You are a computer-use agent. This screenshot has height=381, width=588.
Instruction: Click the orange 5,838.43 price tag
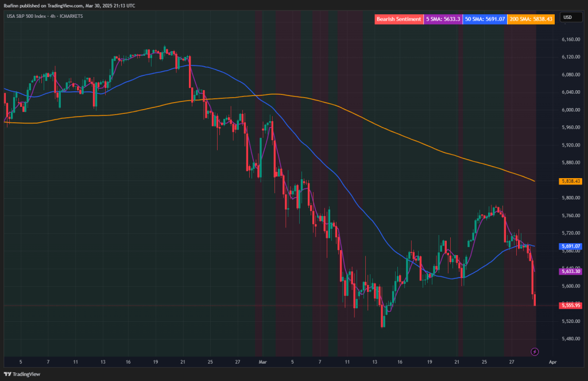point(570,181)
